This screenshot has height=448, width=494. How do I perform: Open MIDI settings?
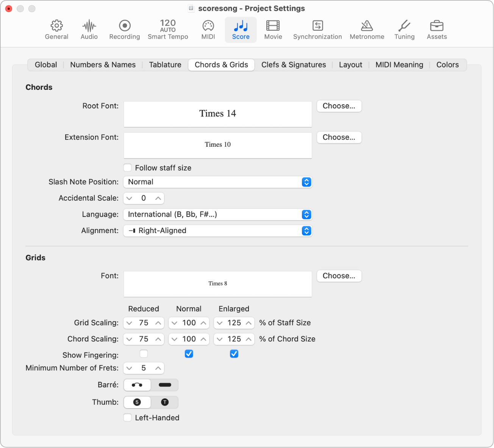pyautogui.click(x=208, y=30)
